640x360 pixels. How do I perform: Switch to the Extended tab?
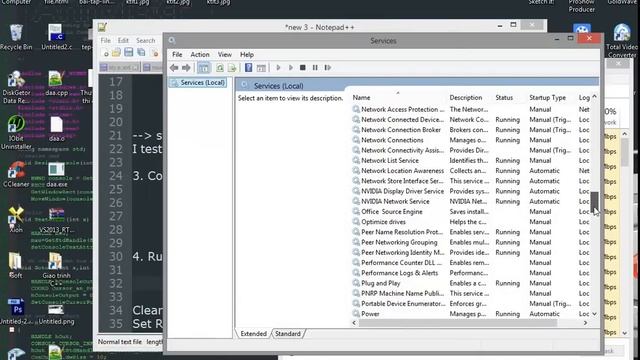(253, 334)
